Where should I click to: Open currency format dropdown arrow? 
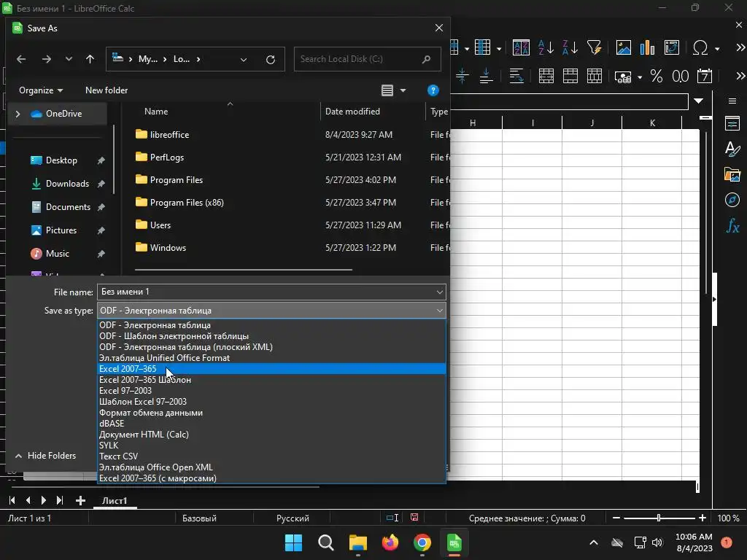(640, 77)
